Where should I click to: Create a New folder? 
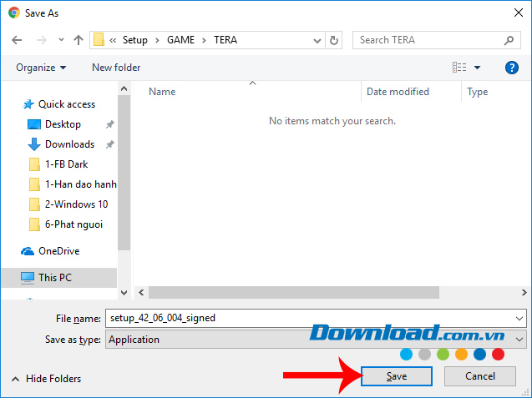coord(116,68)
